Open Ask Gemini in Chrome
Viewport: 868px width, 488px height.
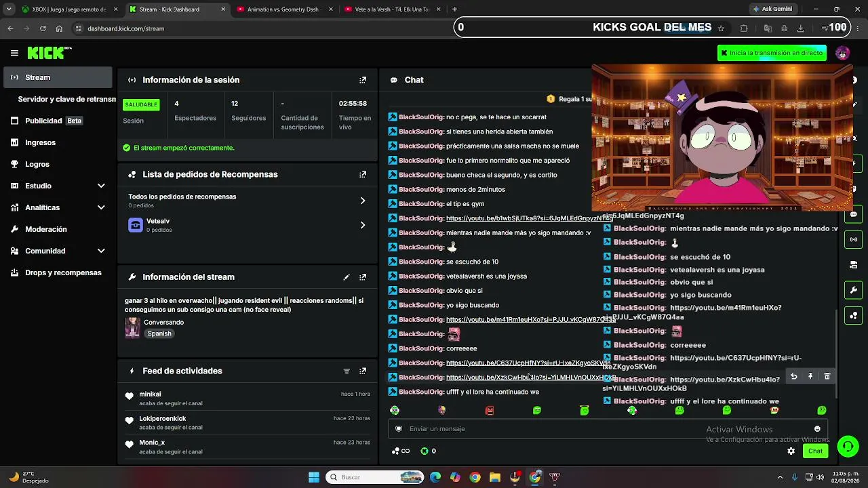tap(772, 9)
